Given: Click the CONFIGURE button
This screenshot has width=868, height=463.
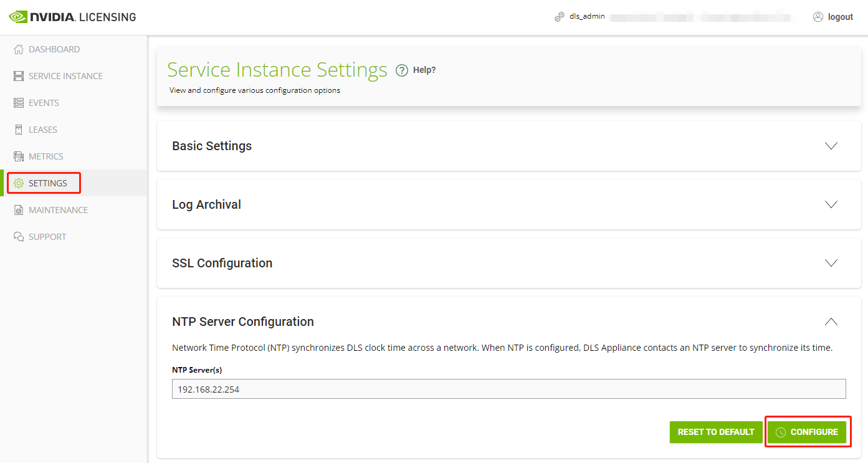Looking at the screenshot, I should pos(807,432).
